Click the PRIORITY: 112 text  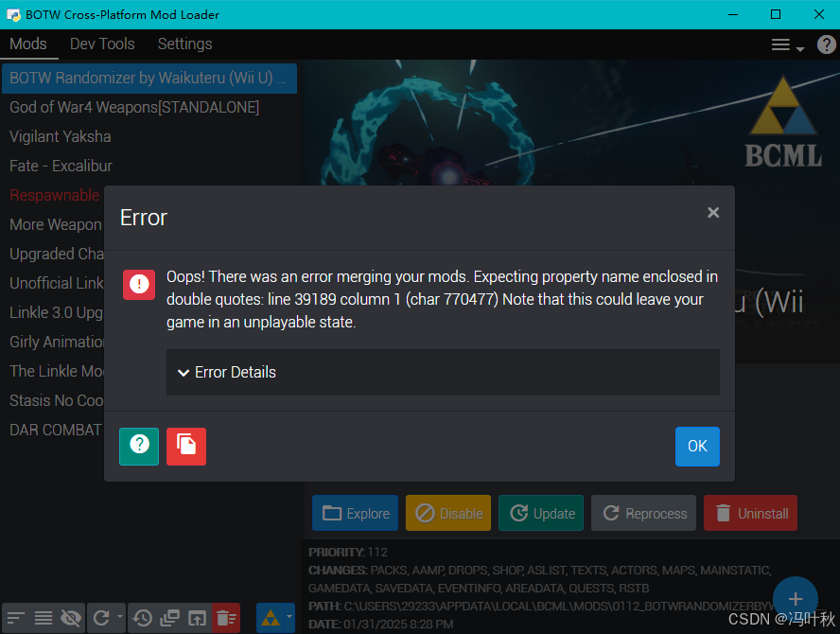(x=348, y=552)
